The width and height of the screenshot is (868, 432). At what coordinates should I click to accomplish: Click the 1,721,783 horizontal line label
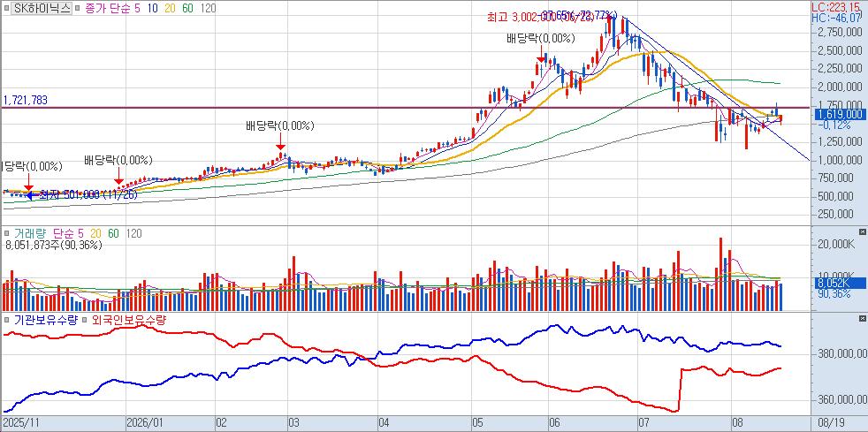tap(26, 100)
